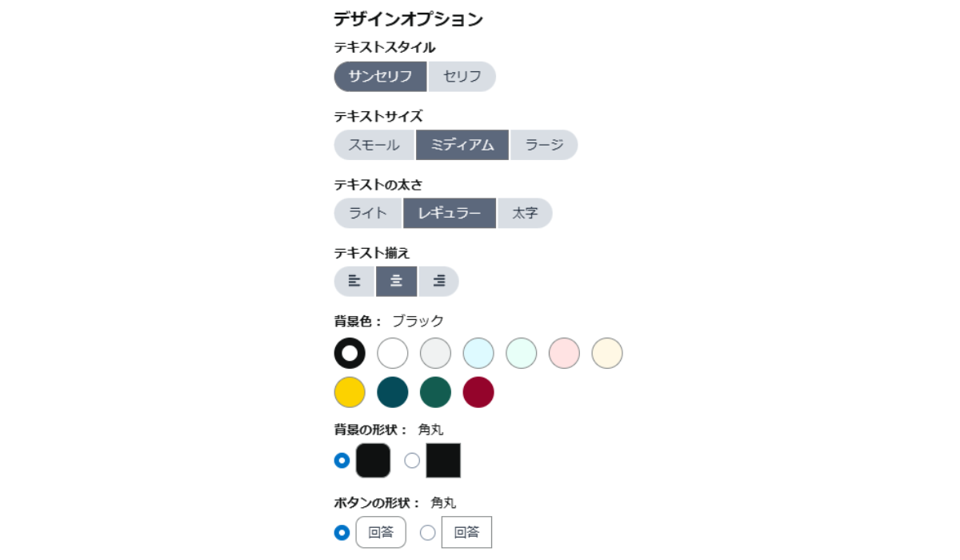
Task: Set text weight to 太字
Action: tap(525, 214)
